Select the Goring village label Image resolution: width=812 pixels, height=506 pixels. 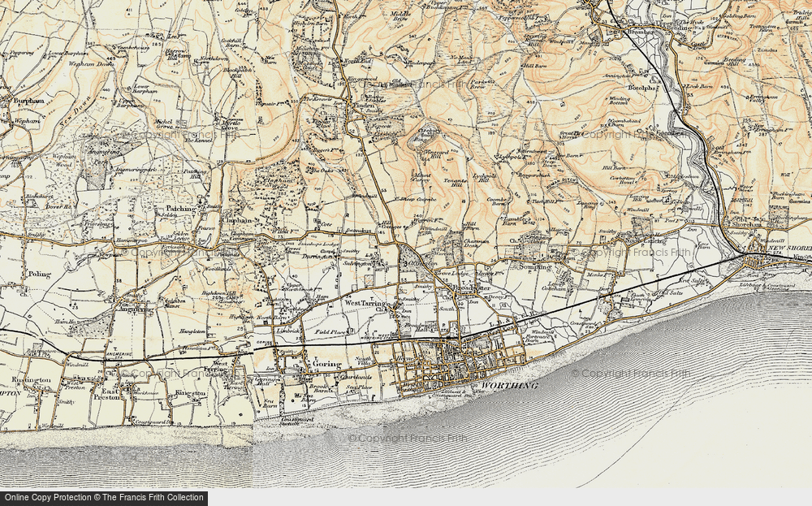(326, 364)
